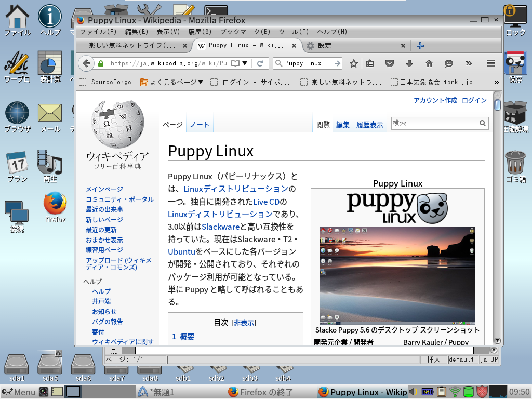This screenshot has width=532, height=399.
Task: Open the プラン calendar desktop icon
Action: (x=17, y=167)
